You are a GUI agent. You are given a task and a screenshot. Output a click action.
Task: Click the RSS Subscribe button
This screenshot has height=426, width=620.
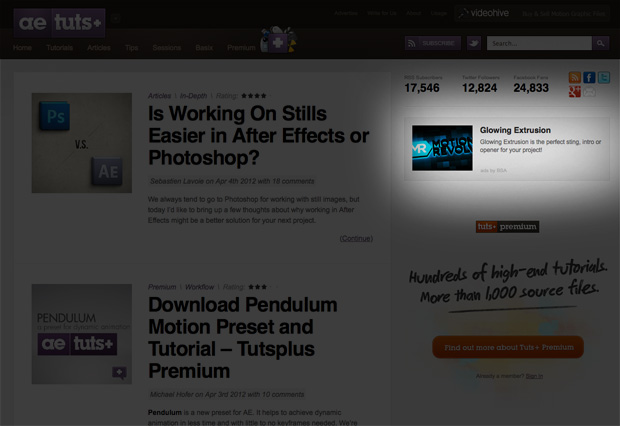(x=433, y=43)
